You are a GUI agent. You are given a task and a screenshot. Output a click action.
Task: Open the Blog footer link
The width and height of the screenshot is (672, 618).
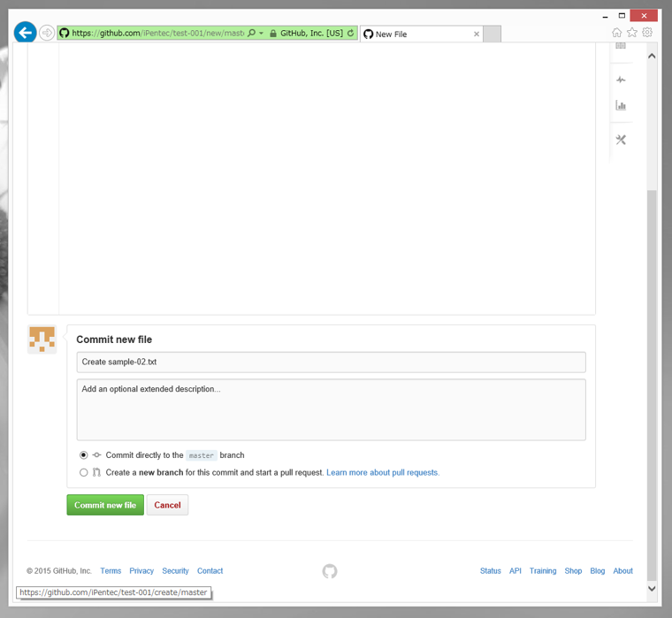(x=598, y=571)
